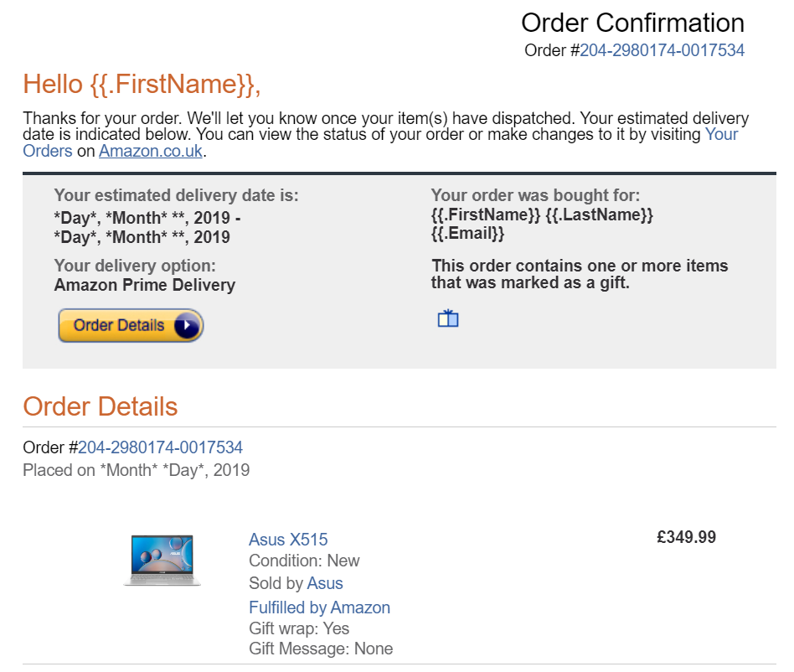Click the Gift wrap: Yes line

[x=299, y=628]
